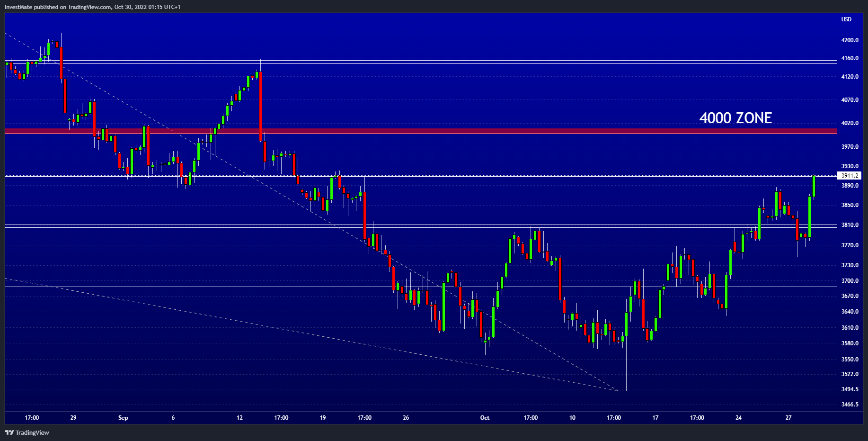The image size is (868, 441).
Task: Click the 3700.0 price axis label
Action: tap(850, 281)
